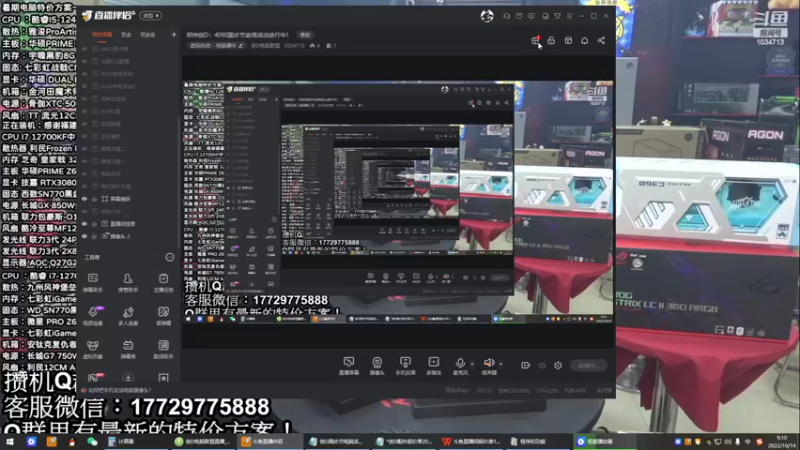Click 修改 button next to stream title
Screen dimensions: 800x450
[305, 35]
